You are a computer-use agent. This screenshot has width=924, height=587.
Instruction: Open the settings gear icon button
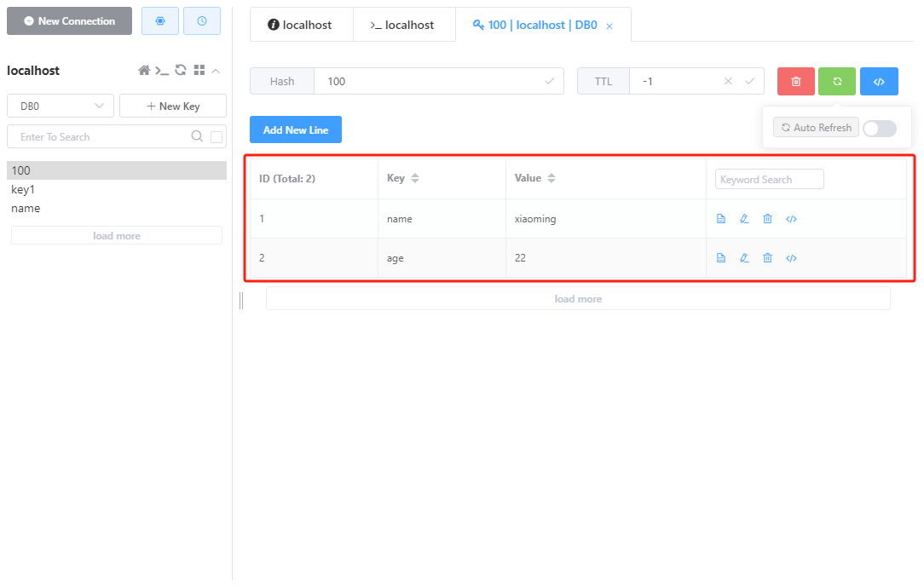(160, 21)
